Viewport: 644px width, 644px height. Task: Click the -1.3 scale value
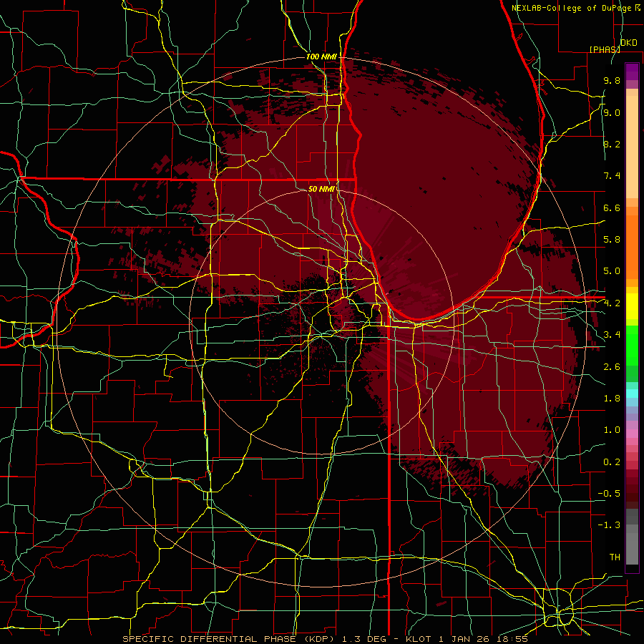point(609,525)
